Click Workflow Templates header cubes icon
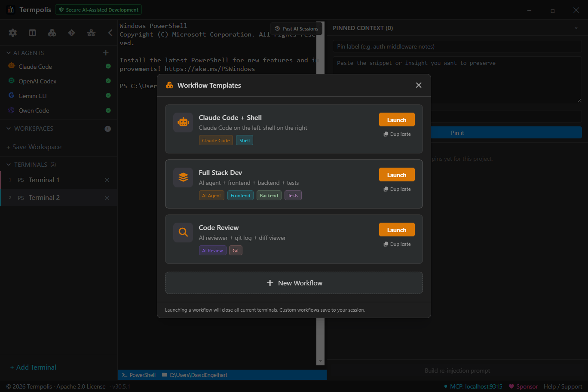The image size is (588, 392). (x=169, y=85)
